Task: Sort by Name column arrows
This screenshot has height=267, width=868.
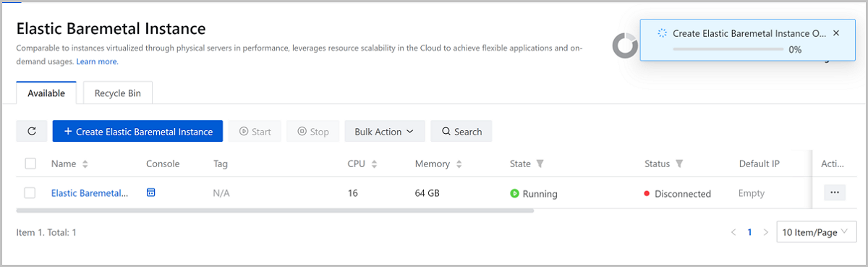Action: click(85, 164)
